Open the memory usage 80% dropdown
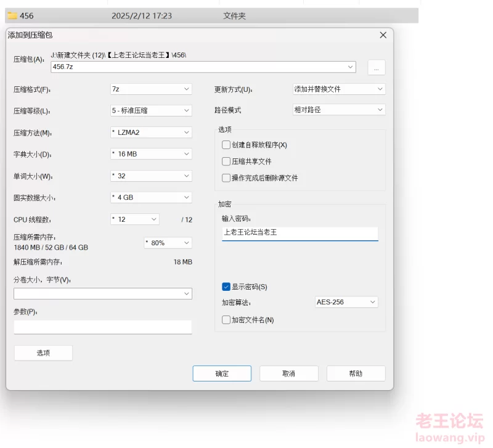The width and height of the screenshot is (493, 448). (168, 243)
